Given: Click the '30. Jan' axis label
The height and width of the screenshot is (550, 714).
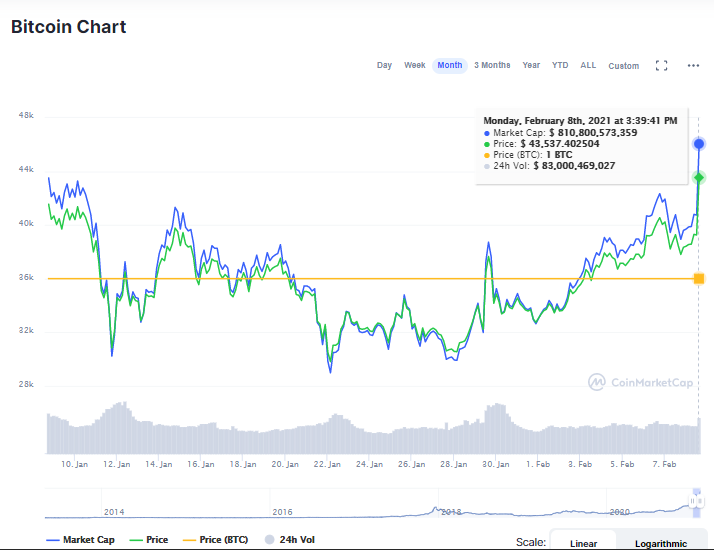Looking at the screenshot, I should click(x=496, y=464).
